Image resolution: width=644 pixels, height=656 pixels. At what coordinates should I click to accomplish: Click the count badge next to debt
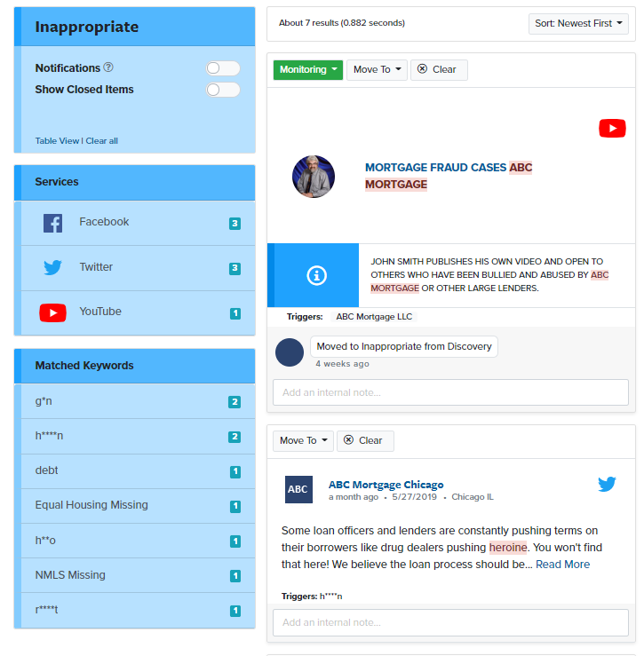pos(235,472)
